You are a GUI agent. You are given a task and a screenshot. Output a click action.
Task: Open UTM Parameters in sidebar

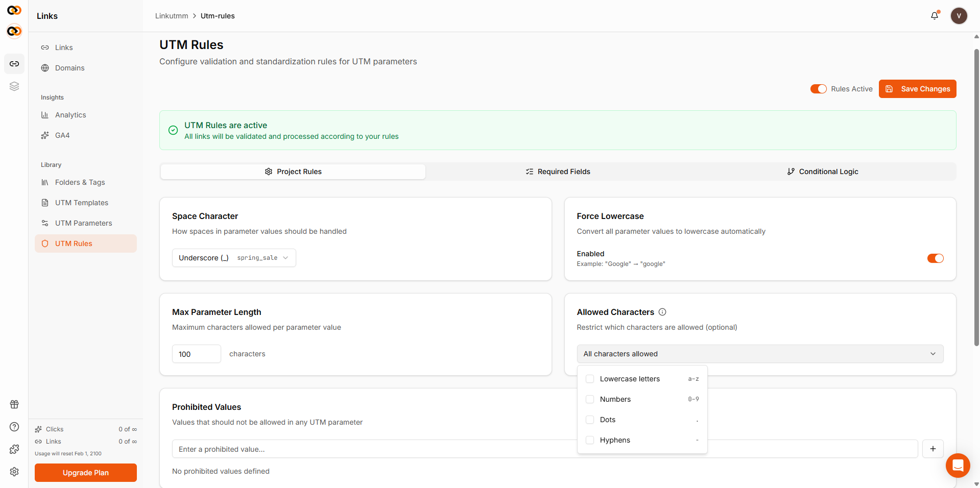tap(86, 223)
